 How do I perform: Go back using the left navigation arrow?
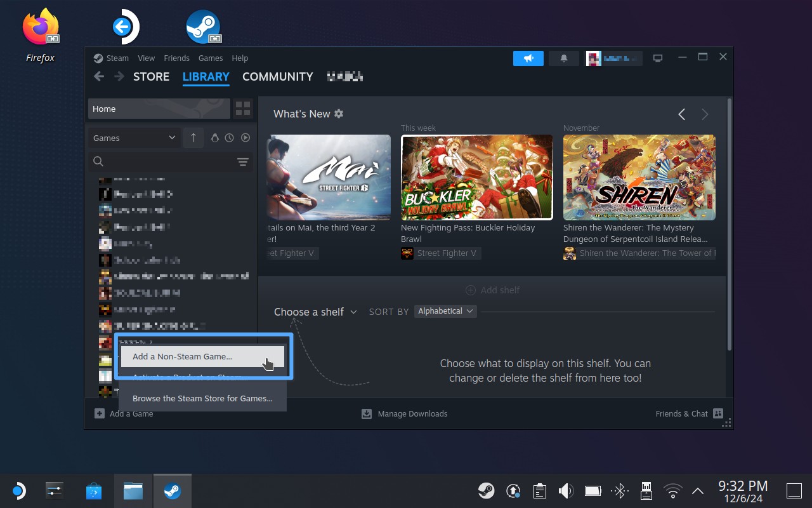pyautogui.click(x=99, y=77)
